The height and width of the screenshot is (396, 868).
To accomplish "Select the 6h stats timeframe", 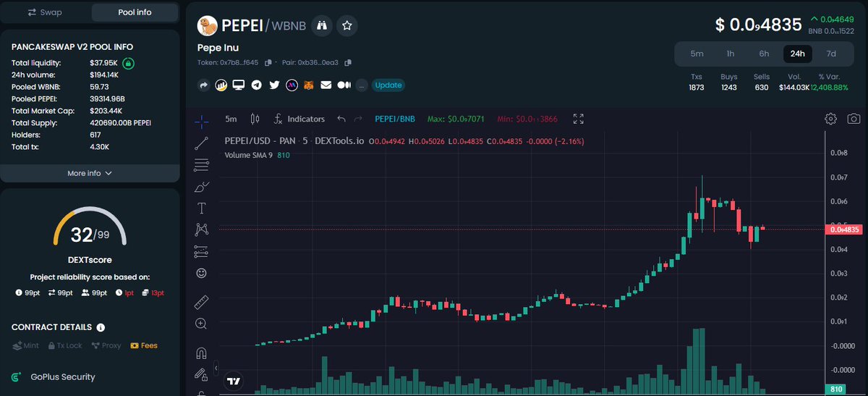I will (x=764, y=54).
